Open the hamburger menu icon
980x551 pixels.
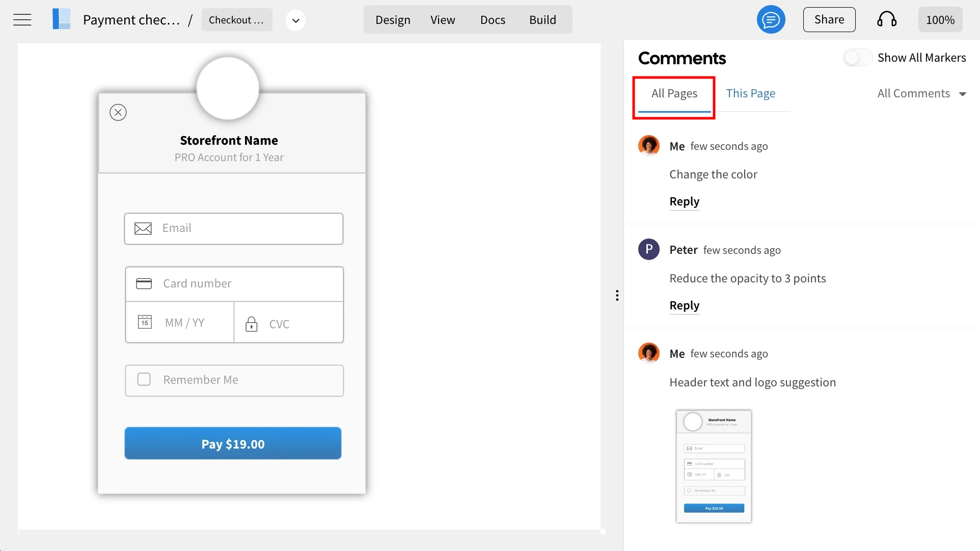pos(22,20)
